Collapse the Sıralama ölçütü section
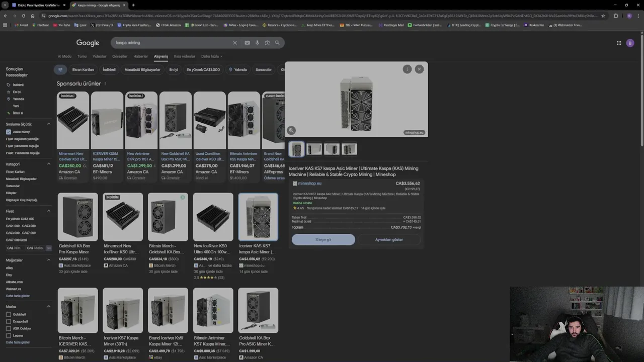This screenshot has width=644, height=362. tap(49, 124)
